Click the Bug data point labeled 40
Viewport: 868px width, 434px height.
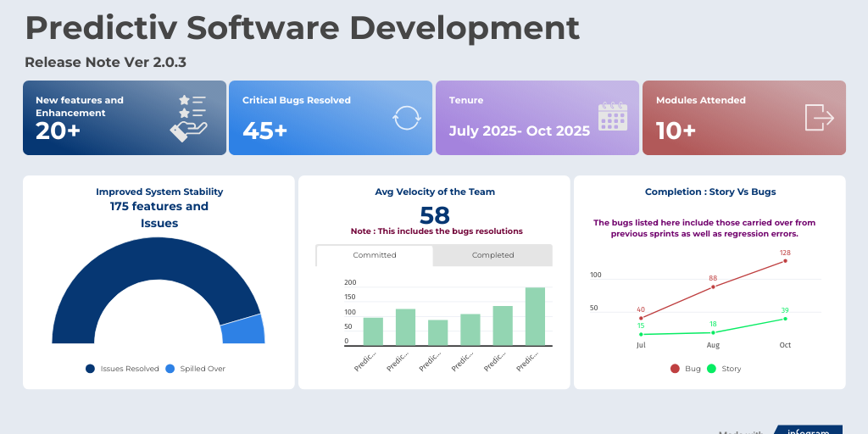[641, 319]
